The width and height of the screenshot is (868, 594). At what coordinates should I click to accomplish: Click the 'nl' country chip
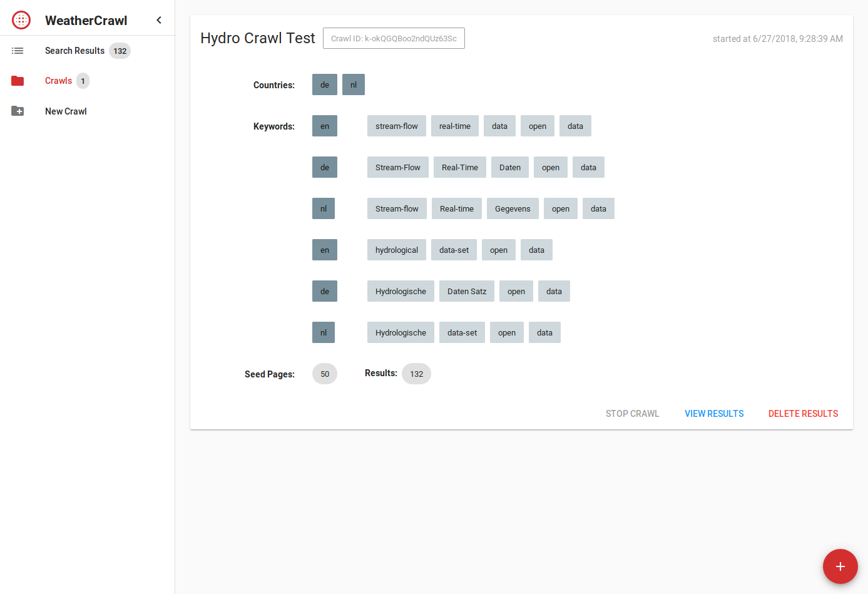point(354,84)
